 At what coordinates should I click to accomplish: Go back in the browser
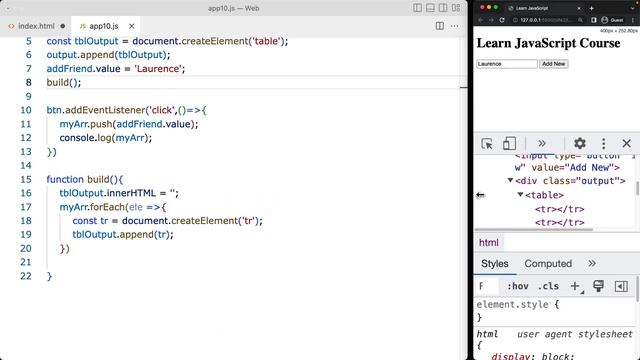point(480,20)
